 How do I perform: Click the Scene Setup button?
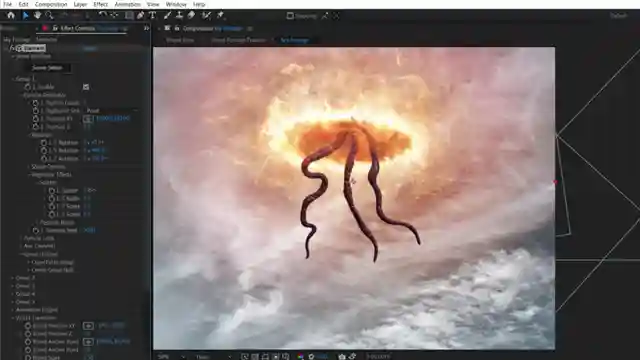(x=47, y=68)
